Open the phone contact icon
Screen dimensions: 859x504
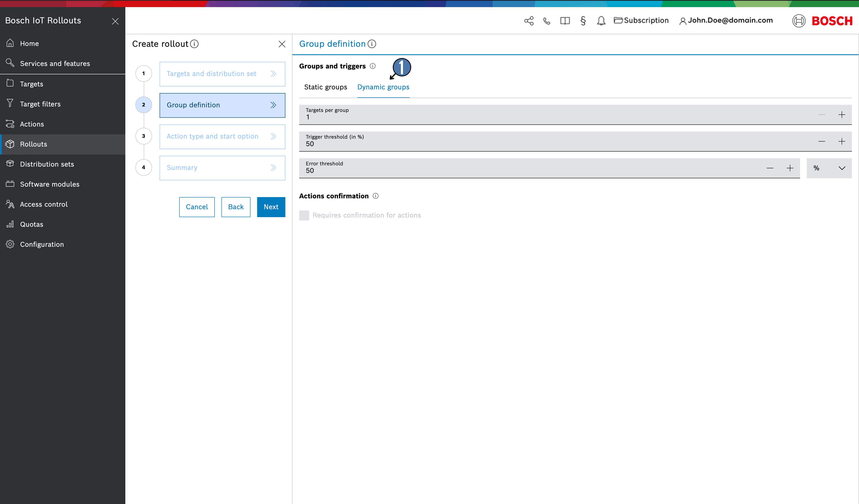click(547, 21)
